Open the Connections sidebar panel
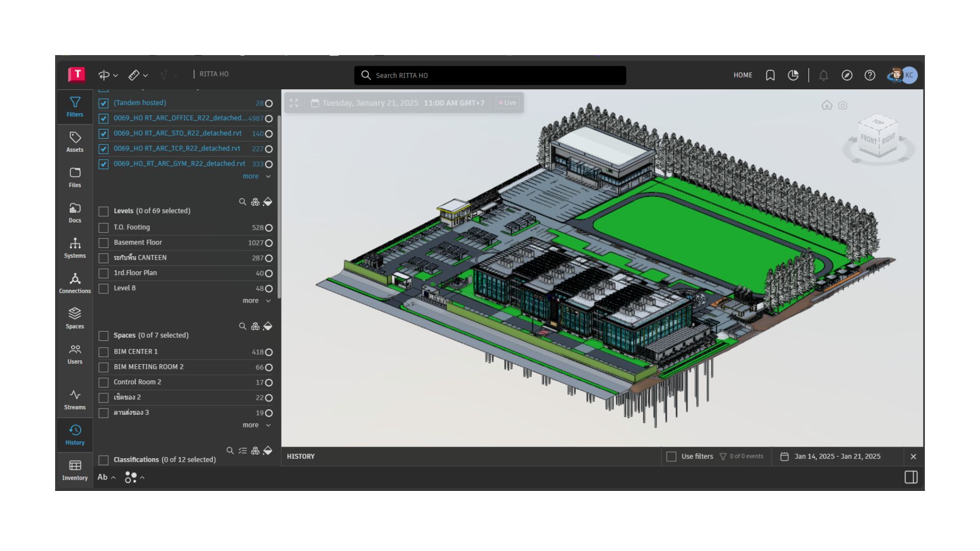 pyautogui.click(x=75, y=283)
